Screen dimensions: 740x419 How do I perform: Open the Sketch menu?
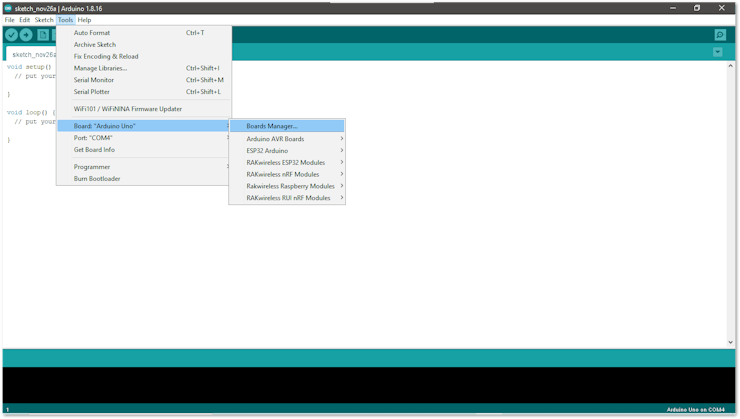tap(44, 20)
